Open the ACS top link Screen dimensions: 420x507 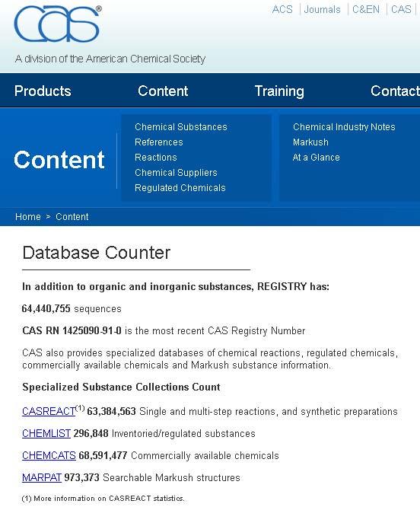tap(282, 9)
